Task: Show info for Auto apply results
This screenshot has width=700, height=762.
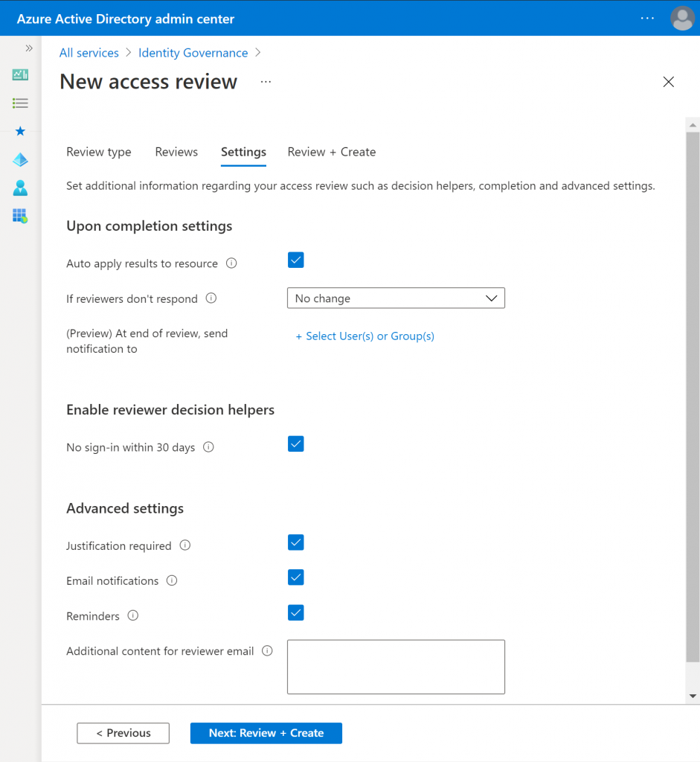Action: [x=231, y=263]
